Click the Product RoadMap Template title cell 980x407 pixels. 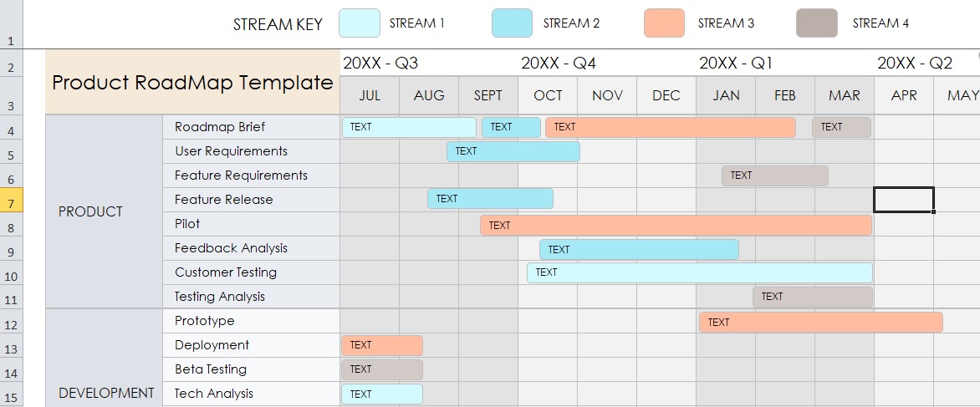[192, 83]
